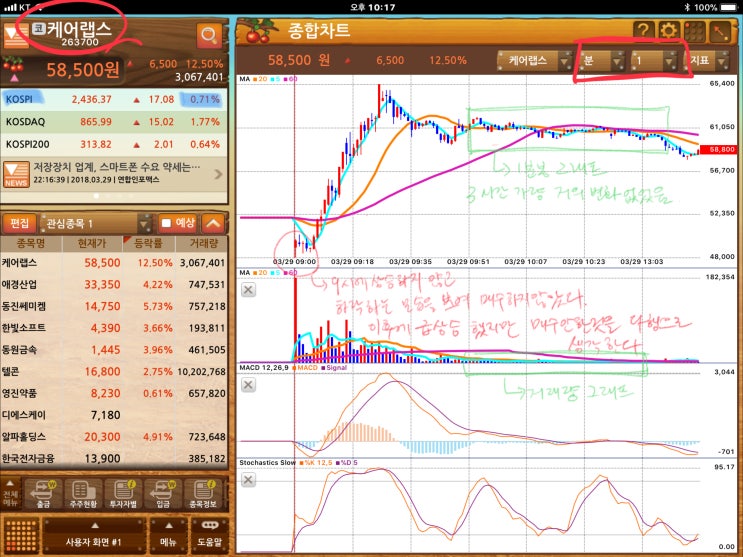Screen dimensions: 743x557
Task: Select 동원금속 row in watchlist
Action: [114, 350]
